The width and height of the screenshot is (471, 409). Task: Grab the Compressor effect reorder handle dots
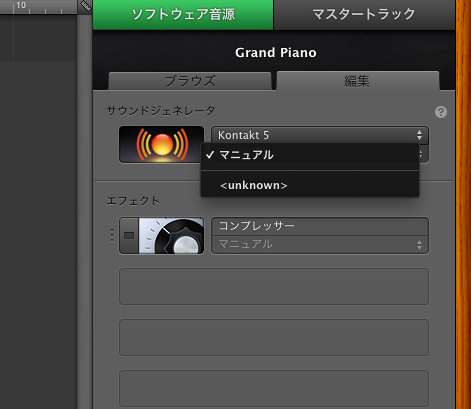pyautogui.click(x=112, y=235)
